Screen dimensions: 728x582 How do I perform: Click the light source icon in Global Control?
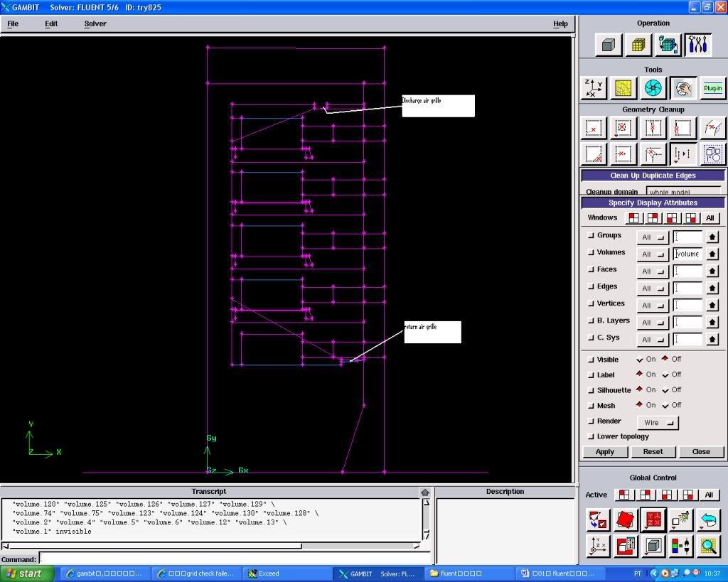(681, 520)
